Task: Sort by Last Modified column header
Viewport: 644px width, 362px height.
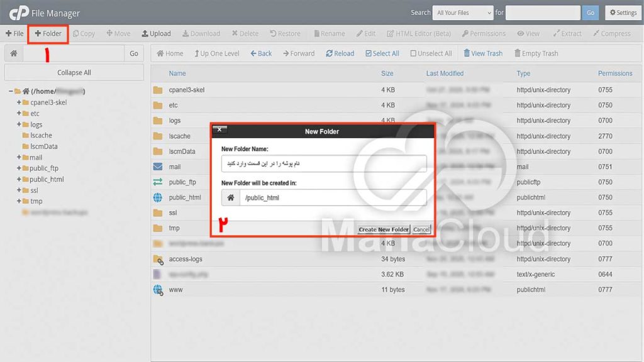Action: click(445, 74)
